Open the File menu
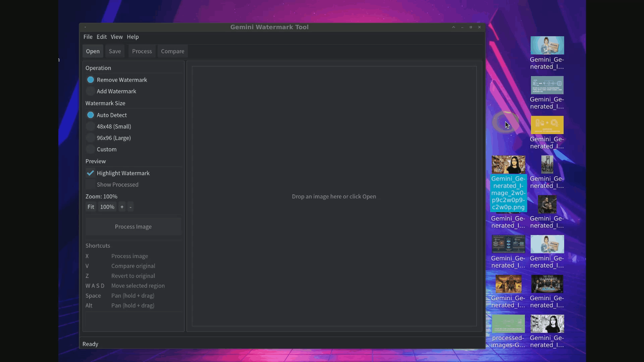Image resolution: width=644 pixels, height=362 pixels. pos(88,37)
